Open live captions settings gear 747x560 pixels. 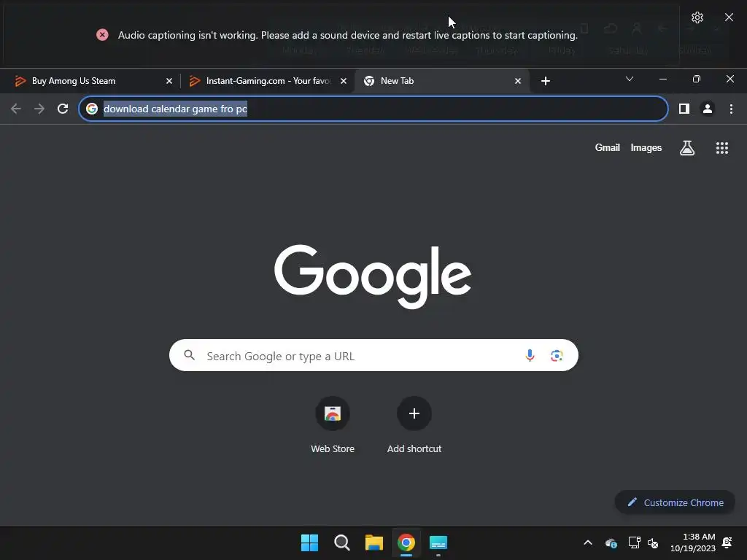[697, 17]
